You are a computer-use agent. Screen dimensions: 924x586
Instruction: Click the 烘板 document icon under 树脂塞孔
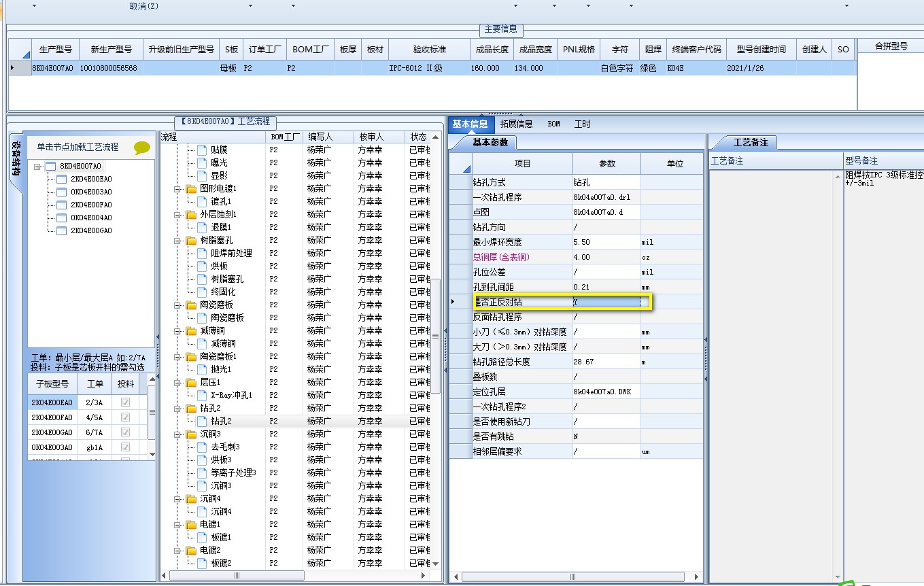click(202, 266)
